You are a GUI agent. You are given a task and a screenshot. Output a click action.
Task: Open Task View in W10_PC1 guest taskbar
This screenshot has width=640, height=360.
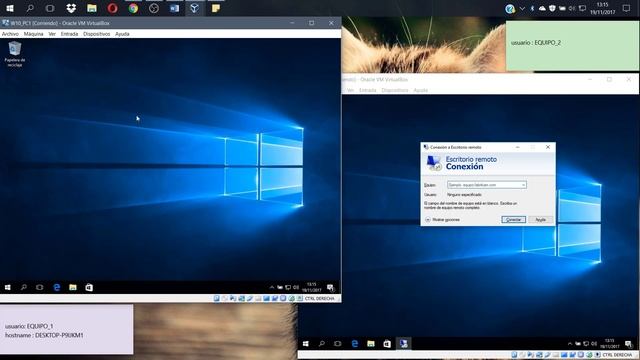point(40,287)
